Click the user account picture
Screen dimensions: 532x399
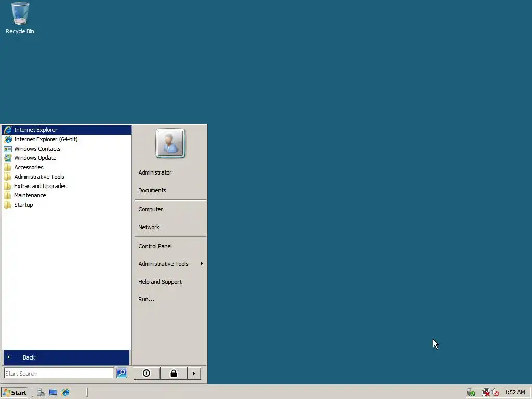pos(170,143)
